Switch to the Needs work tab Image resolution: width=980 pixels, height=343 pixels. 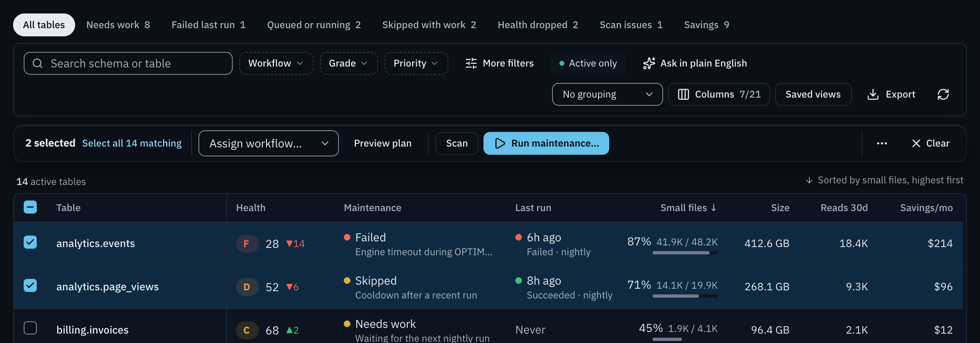118,25
